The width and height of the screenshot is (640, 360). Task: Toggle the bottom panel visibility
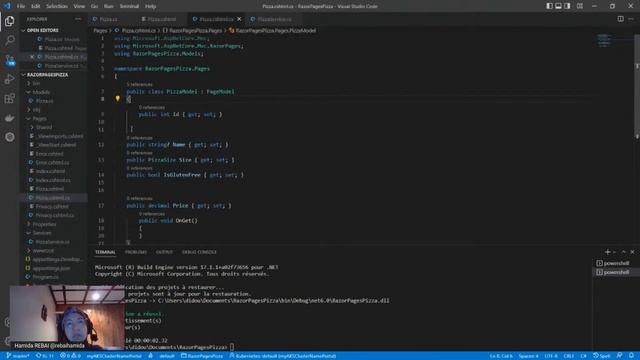point(558,6)
